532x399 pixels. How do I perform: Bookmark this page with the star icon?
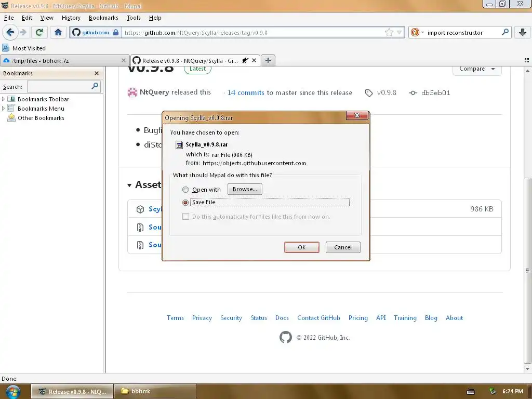coord(389,33)
